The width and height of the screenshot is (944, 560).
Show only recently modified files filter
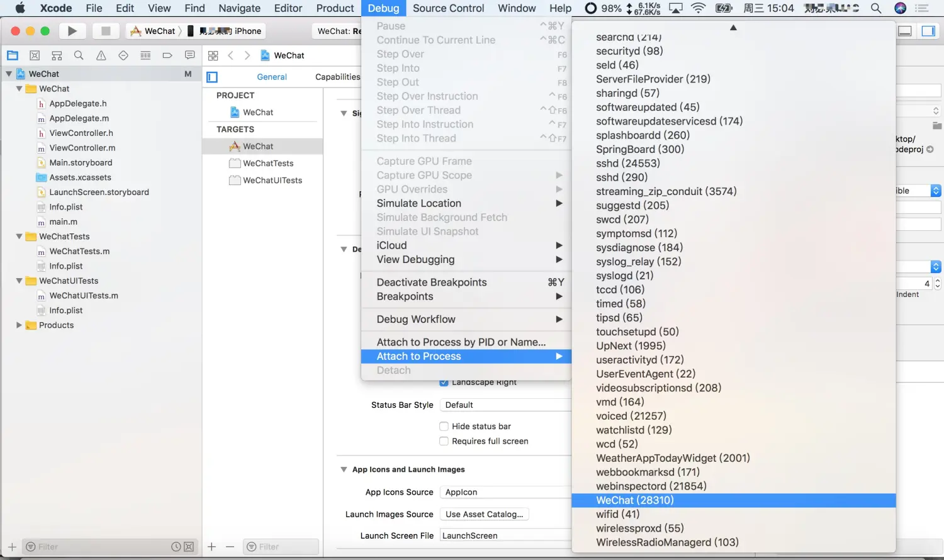click(176, 547)
